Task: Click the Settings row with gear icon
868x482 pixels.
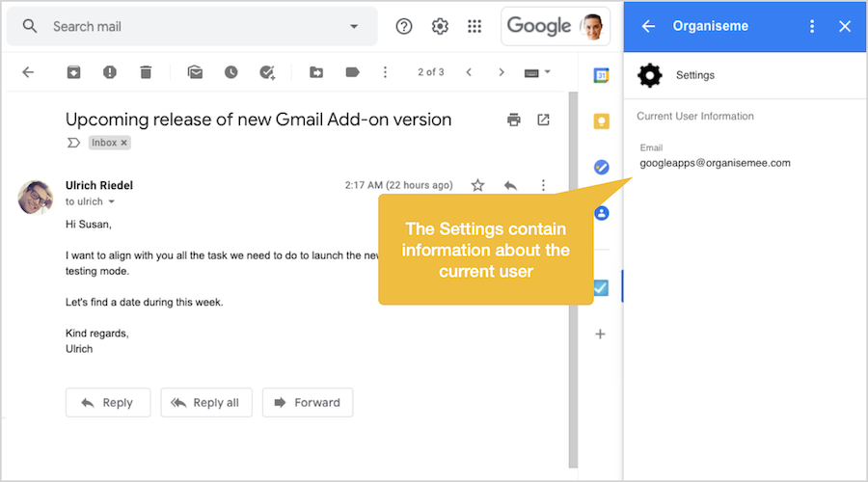Action: 746,75
